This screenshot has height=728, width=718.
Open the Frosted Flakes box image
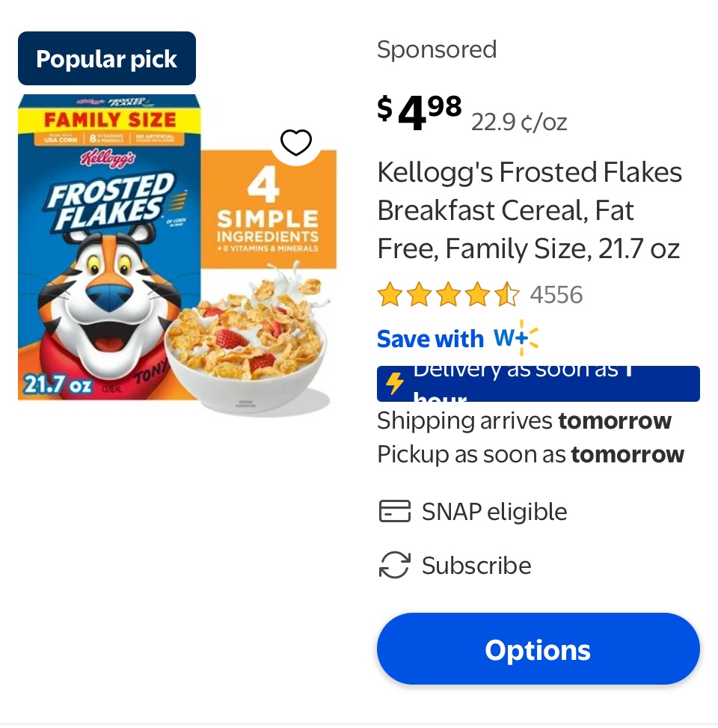coord(109,247)
